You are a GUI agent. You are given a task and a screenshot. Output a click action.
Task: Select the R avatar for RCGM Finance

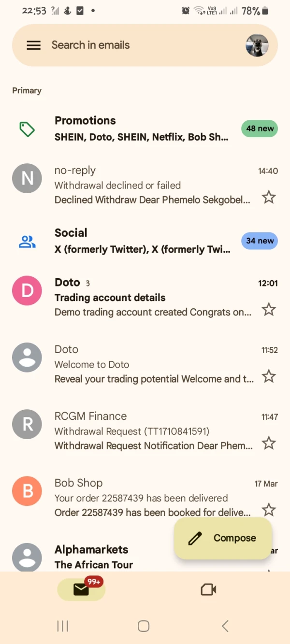click(x=27, y=425)
